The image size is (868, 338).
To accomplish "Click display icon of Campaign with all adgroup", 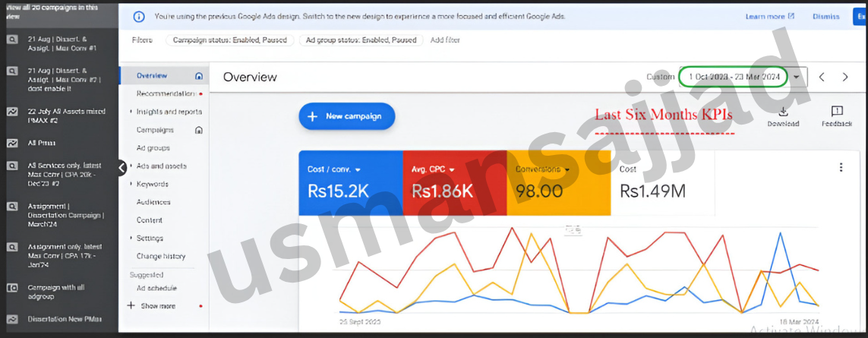I will 12,288.
